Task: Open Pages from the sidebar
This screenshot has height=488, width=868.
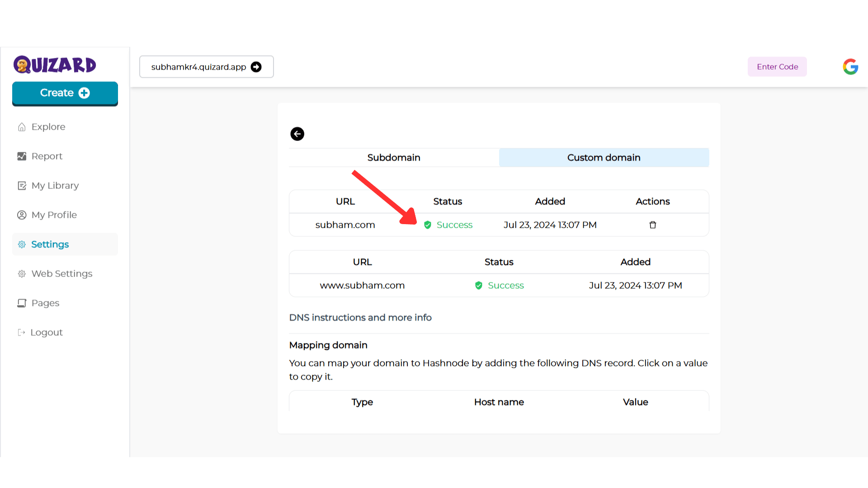Action: [x=65, y=303]
